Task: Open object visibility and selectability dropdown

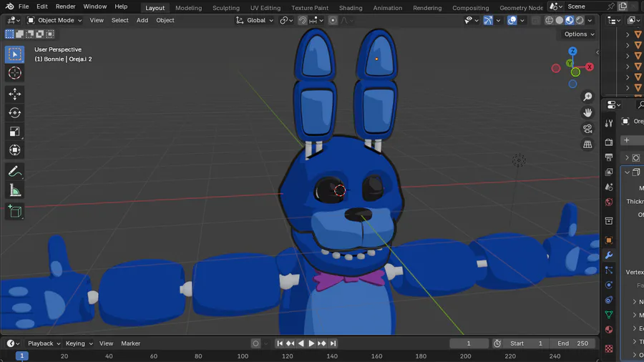Action: (472, 20)
